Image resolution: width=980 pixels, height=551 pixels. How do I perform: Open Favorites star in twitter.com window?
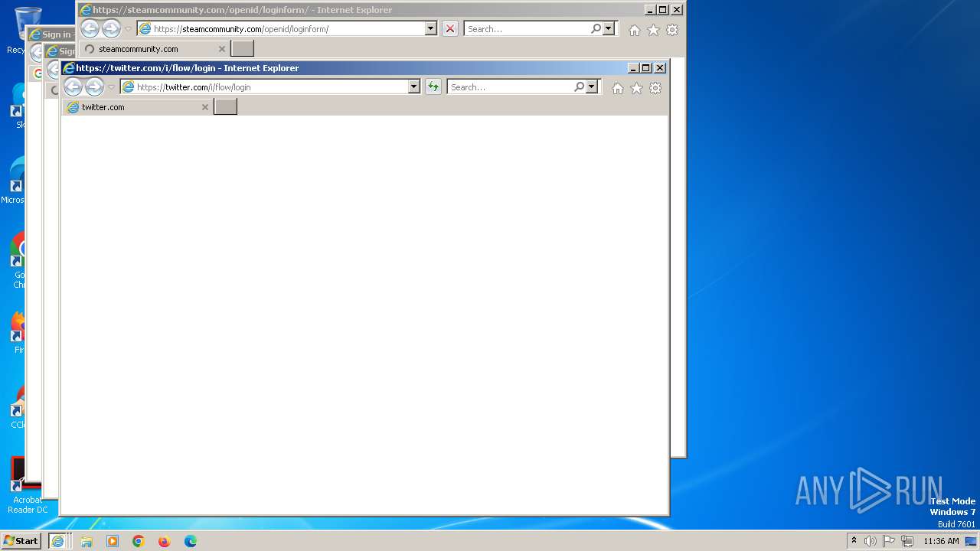[636, 88]
